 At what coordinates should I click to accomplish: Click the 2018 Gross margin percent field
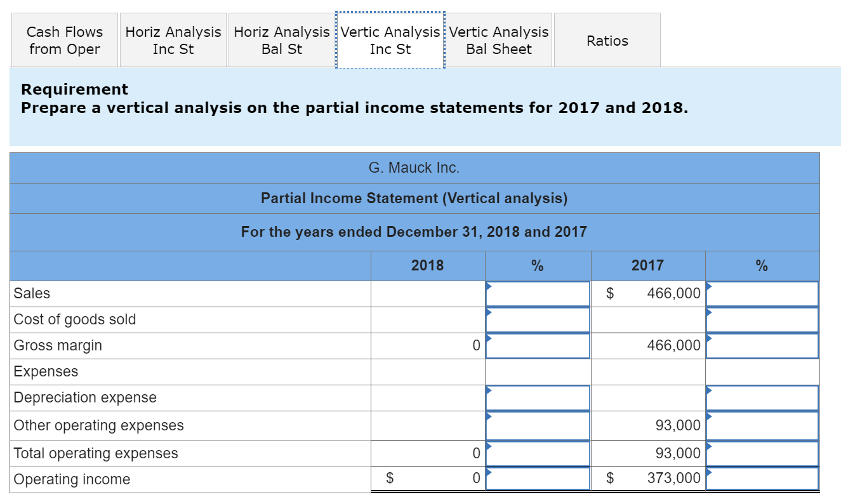[538, 346]
